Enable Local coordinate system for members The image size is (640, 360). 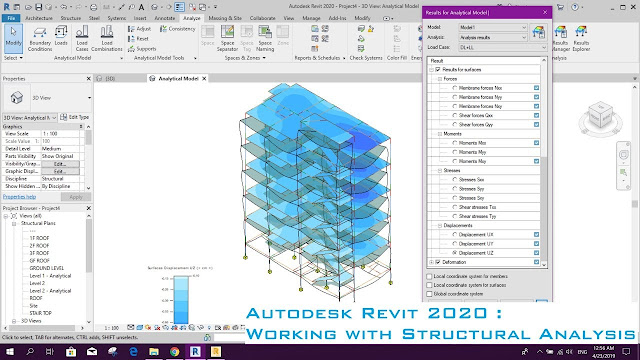click(429, 276)
